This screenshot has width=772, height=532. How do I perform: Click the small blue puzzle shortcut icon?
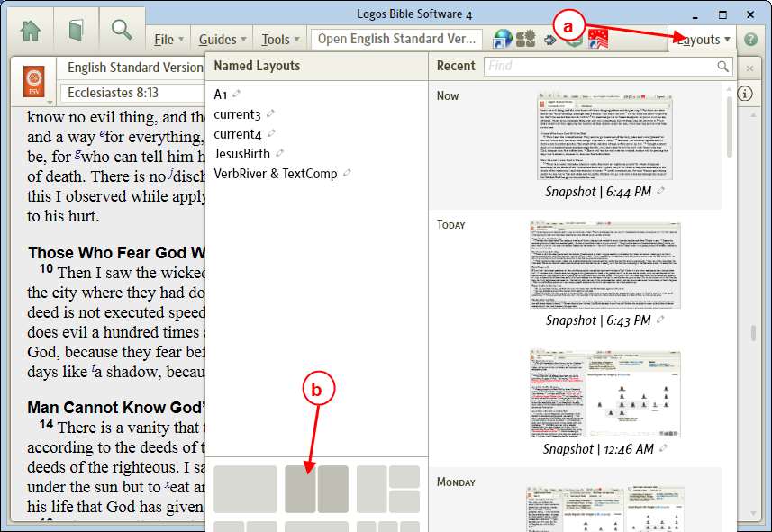[x=550, y=40]
